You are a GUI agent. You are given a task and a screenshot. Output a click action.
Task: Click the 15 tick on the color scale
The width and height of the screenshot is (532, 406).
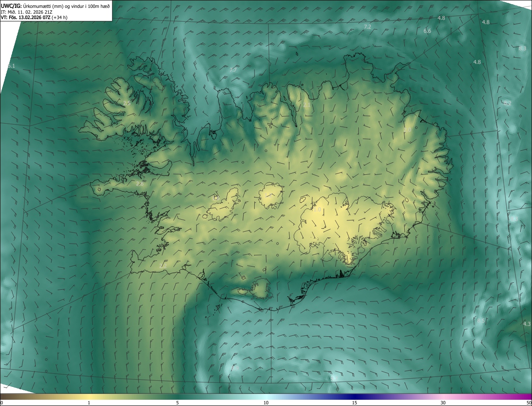[x=355, y=403]
